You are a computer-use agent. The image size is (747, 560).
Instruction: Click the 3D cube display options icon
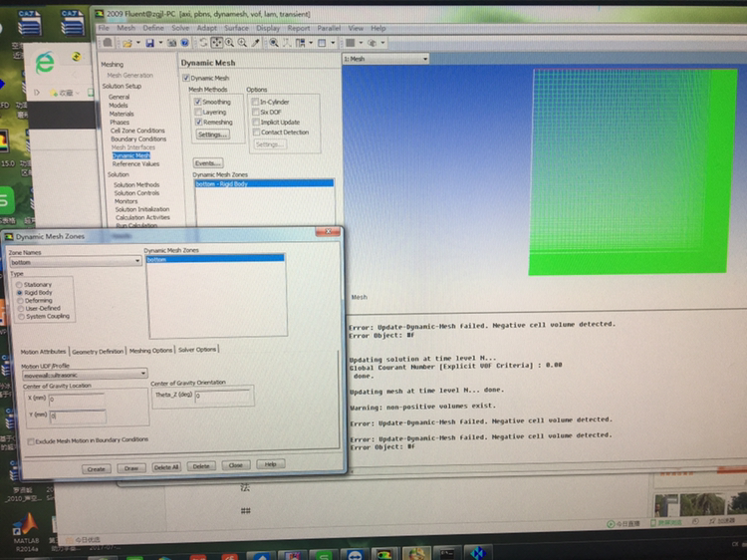373,43
